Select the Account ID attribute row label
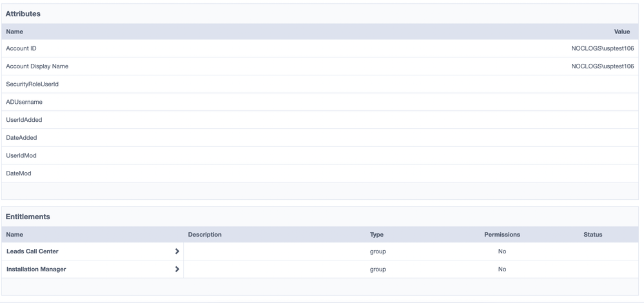This screenshot has height=303, width=644. [x=21, y=48]
